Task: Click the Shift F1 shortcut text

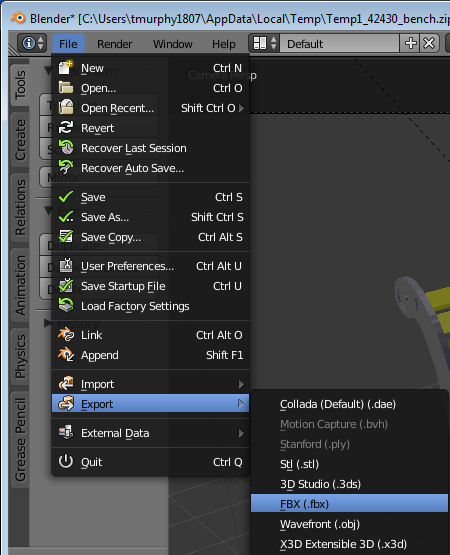Action: click(224, 355)
